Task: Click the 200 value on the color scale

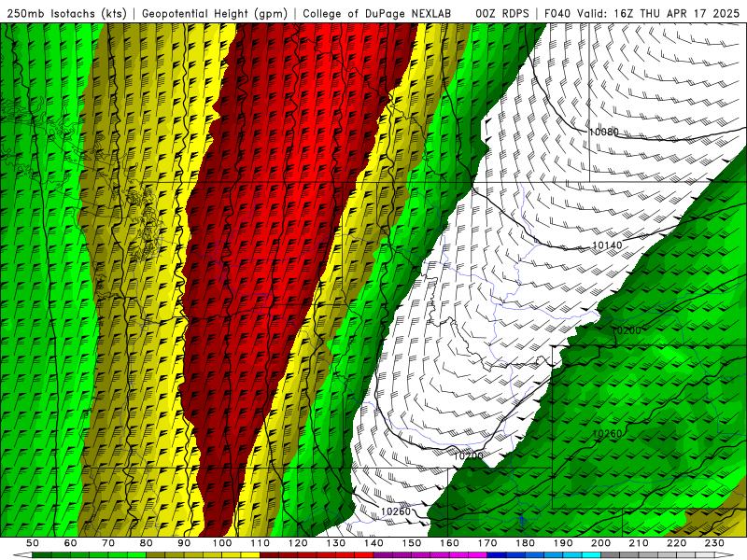Action: 600,543
